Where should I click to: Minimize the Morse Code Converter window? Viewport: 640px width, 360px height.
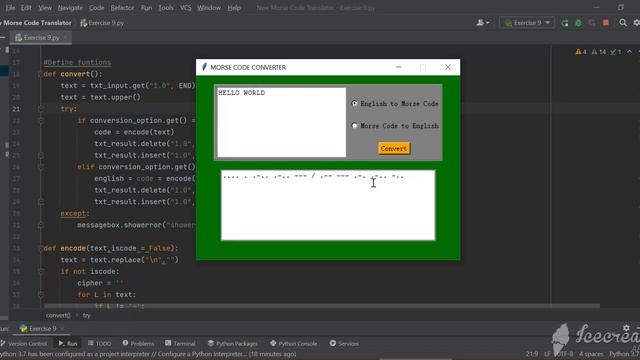point(399,67)
